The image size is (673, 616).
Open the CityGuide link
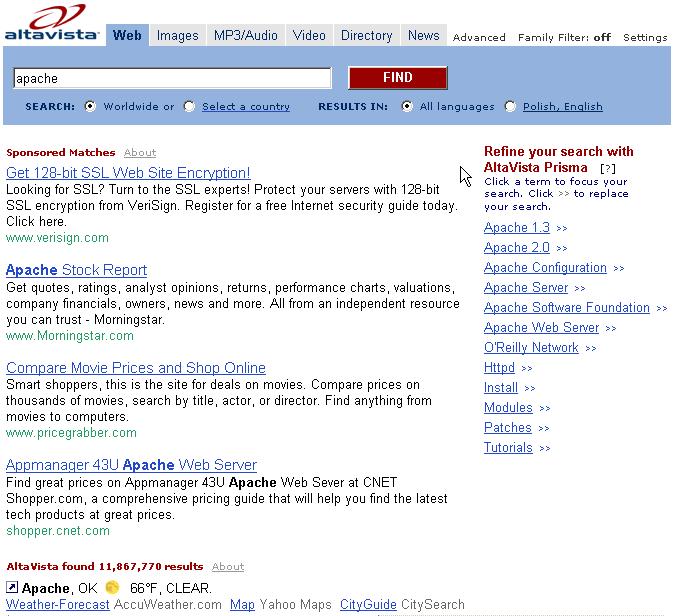(368, 604)
